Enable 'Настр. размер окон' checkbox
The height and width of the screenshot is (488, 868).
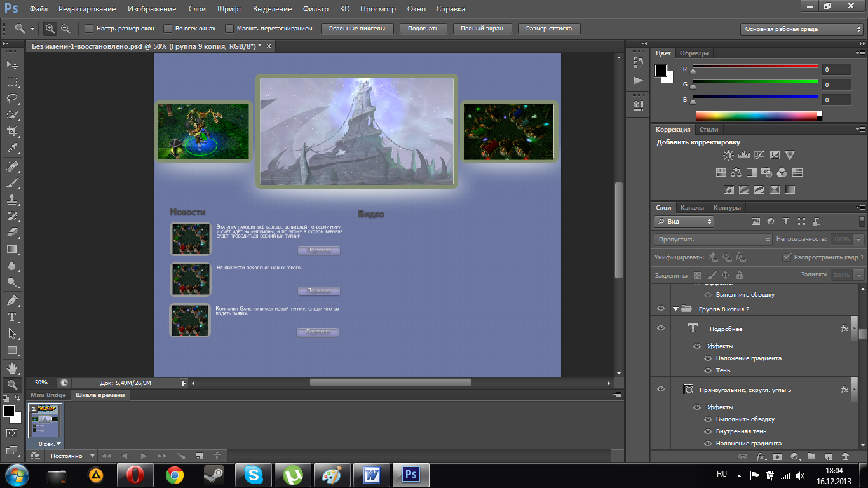point(89,29)
